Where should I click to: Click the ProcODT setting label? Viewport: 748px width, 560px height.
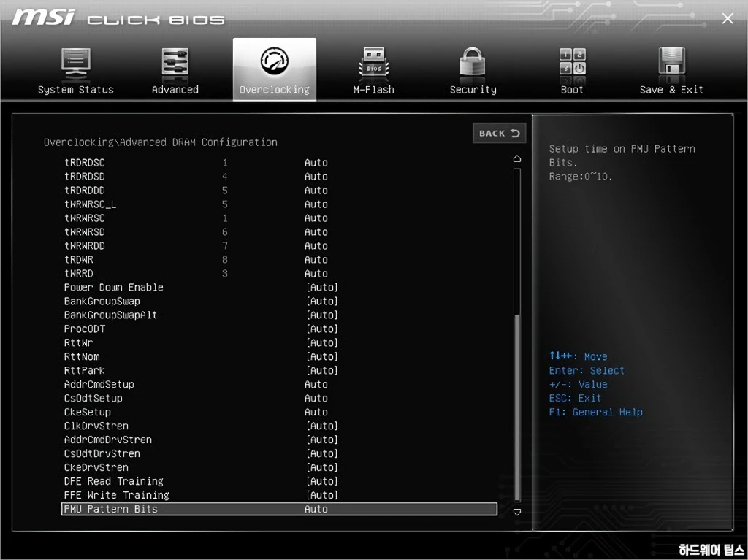pos(85,329)
